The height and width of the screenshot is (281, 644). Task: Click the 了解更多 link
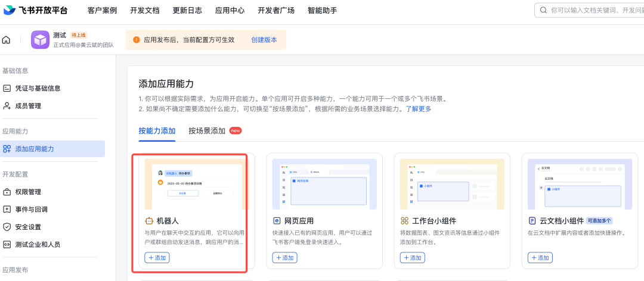click(419, 109)
